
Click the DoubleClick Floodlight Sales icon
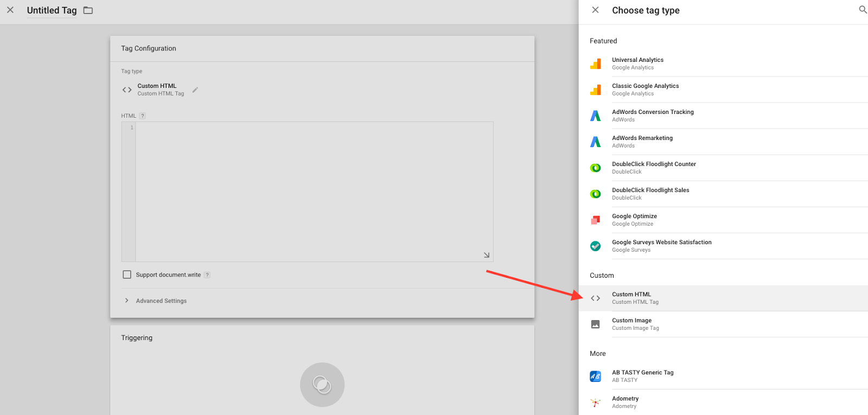click(x=596, y=194)
